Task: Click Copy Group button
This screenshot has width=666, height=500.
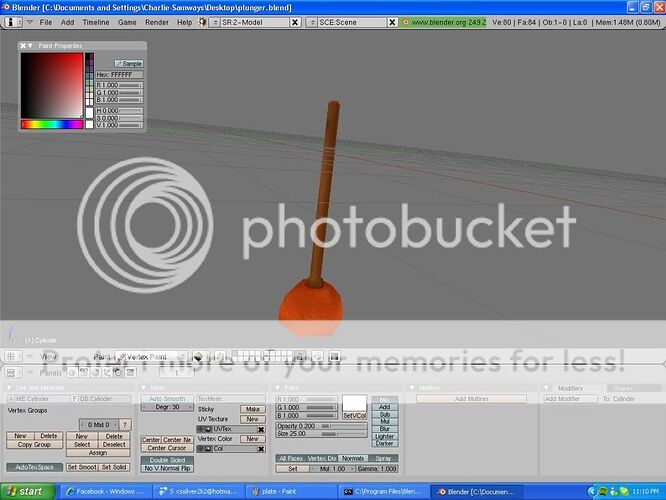Action: click(34, 444)
